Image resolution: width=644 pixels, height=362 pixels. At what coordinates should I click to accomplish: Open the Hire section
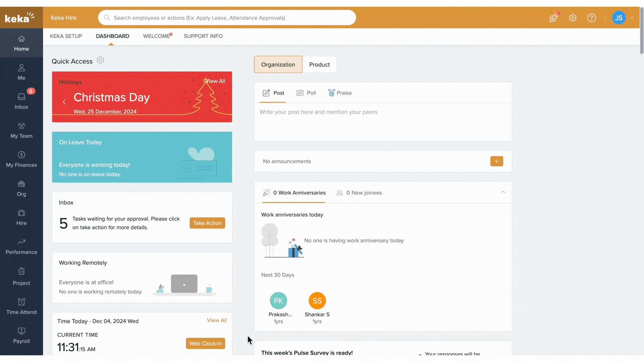click(x=21, y=217)
